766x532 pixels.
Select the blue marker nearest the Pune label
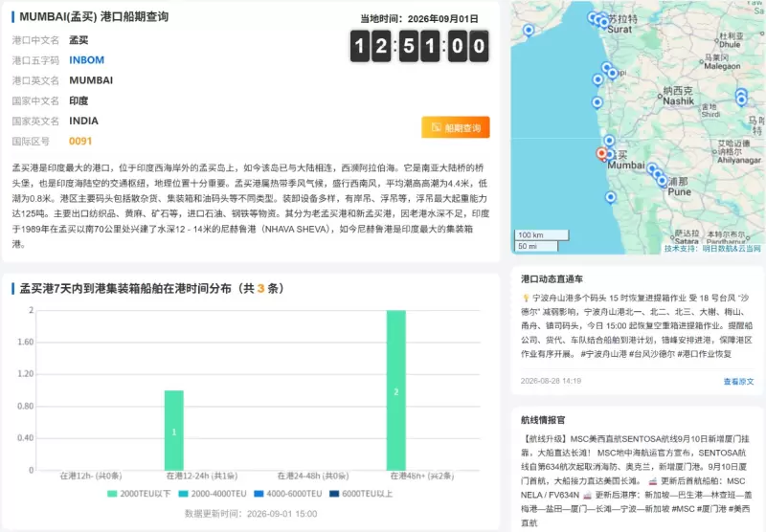[662, 181]
